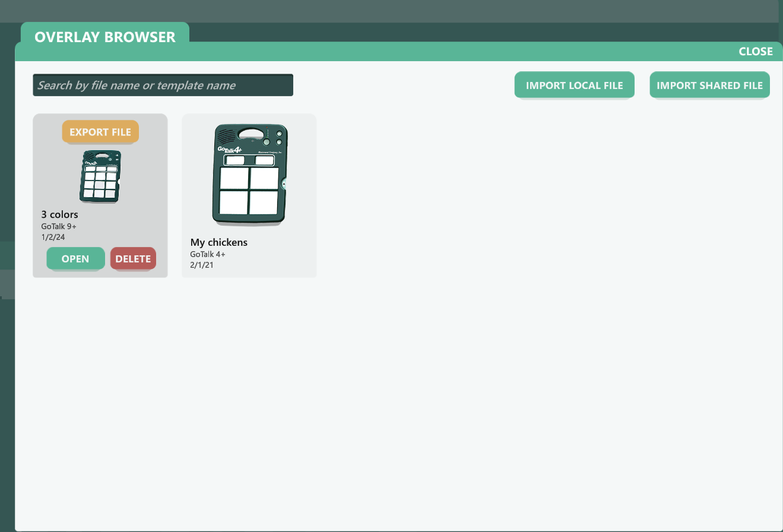Delete the 3 colors overlay
This screenshot has height=532, width=783.
pos(133,259)
